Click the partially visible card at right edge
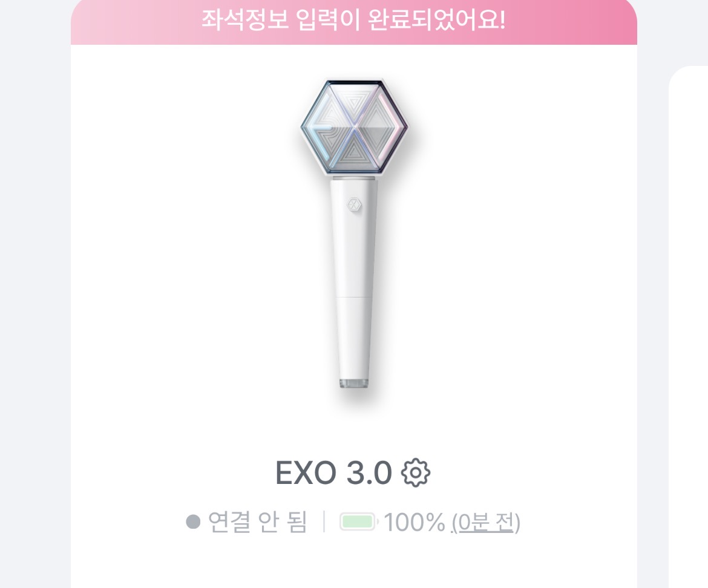Viewport: 708px width, 588px height. coord(688,327)
